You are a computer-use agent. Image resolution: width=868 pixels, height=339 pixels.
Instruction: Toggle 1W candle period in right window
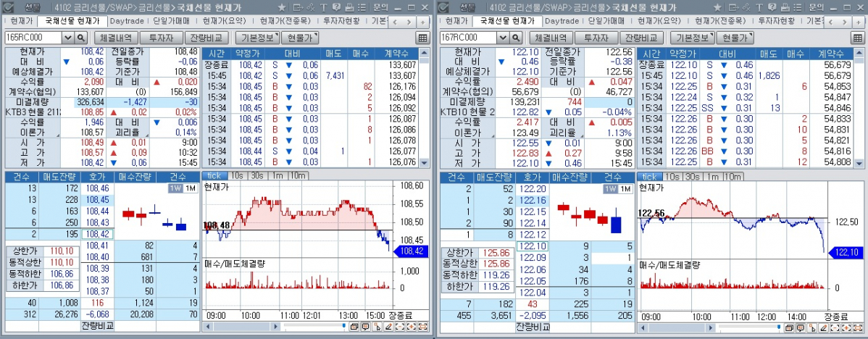(x=611, y=188)
